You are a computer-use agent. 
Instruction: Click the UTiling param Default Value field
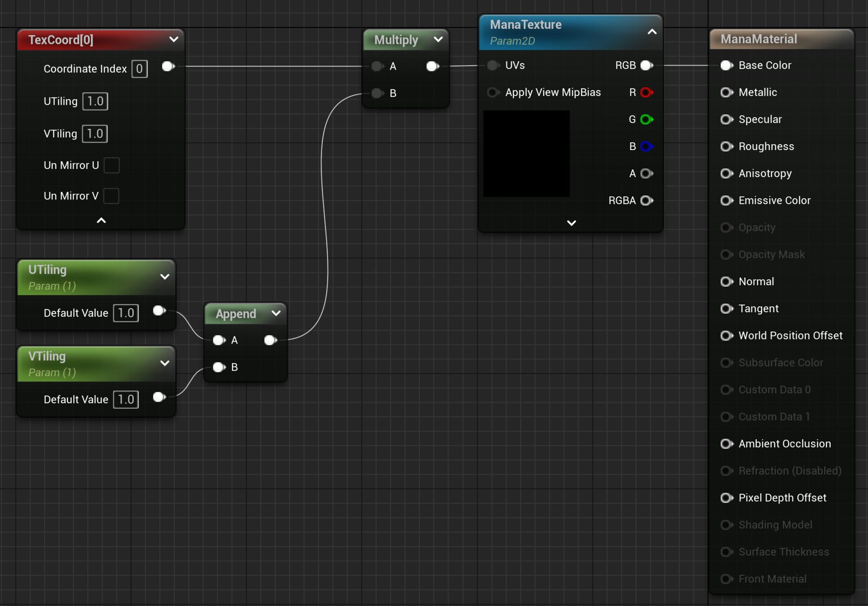[x=126, y=313]
